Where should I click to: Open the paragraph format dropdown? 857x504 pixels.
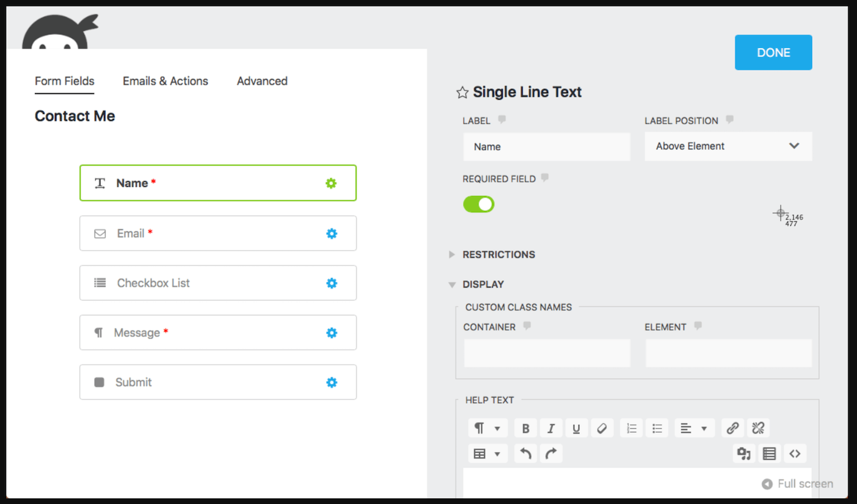point(487,428)
